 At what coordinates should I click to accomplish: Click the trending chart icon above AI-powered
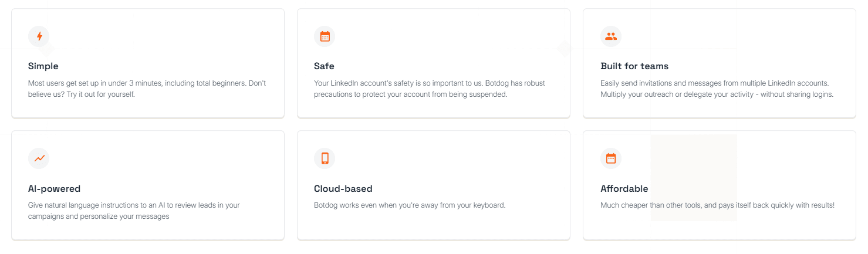pyautogui.click(x=39, y=158)
